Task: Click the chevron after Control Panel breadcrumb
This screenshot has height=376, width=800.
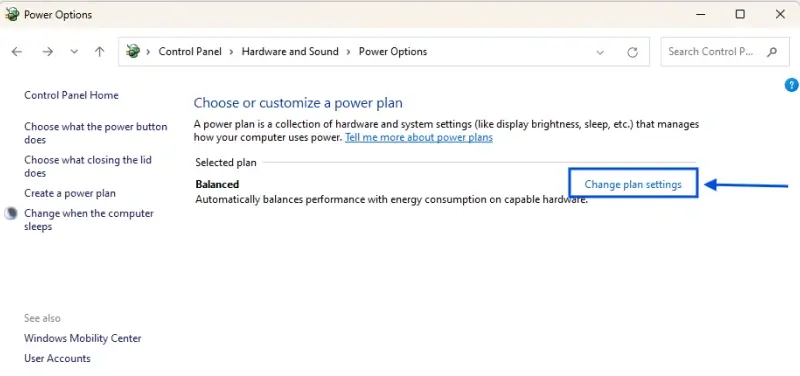Action: tap(232, 52)
